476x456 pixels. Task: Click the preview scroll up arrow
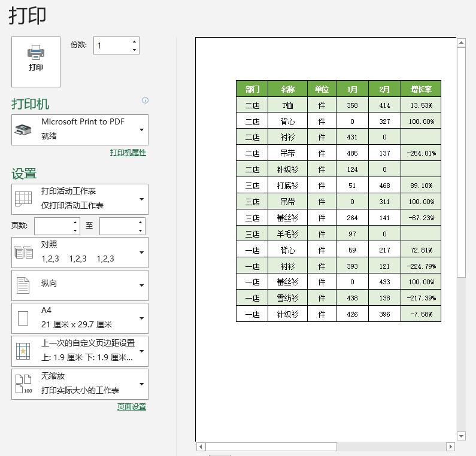461,42
